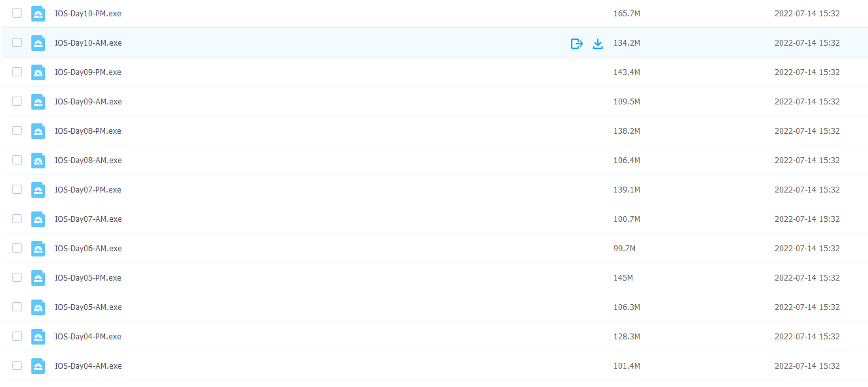Click the file icon of IOS-Day09-PM.exe
868x387 pixels.
(39, 72)
